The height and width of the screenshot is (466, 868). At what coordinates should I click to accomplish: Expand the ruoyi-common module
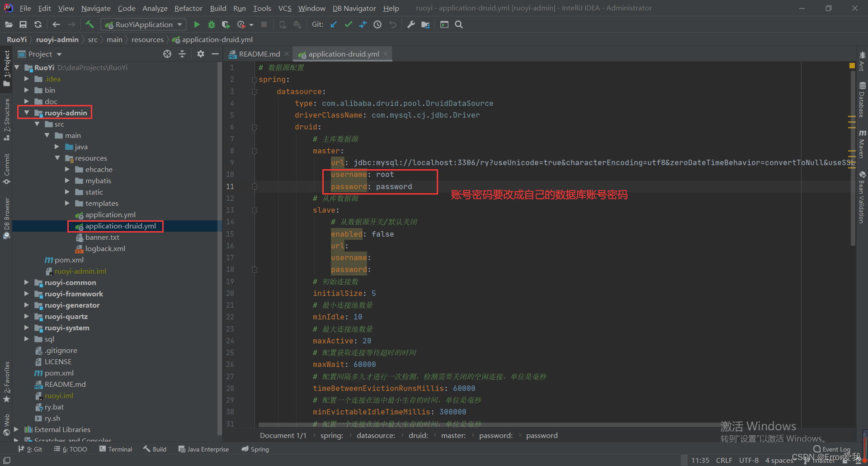(x=27, y=282)
